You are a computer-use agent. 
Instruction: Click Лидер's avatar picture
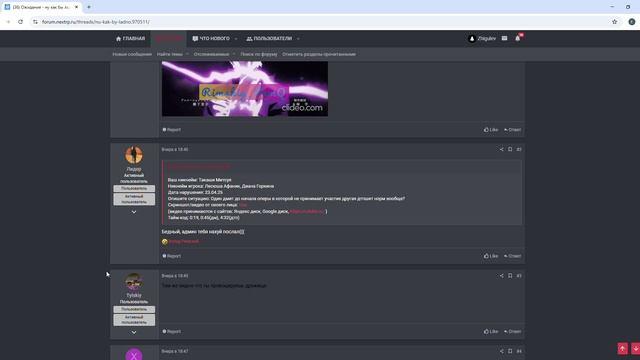[x=134, y=155]
